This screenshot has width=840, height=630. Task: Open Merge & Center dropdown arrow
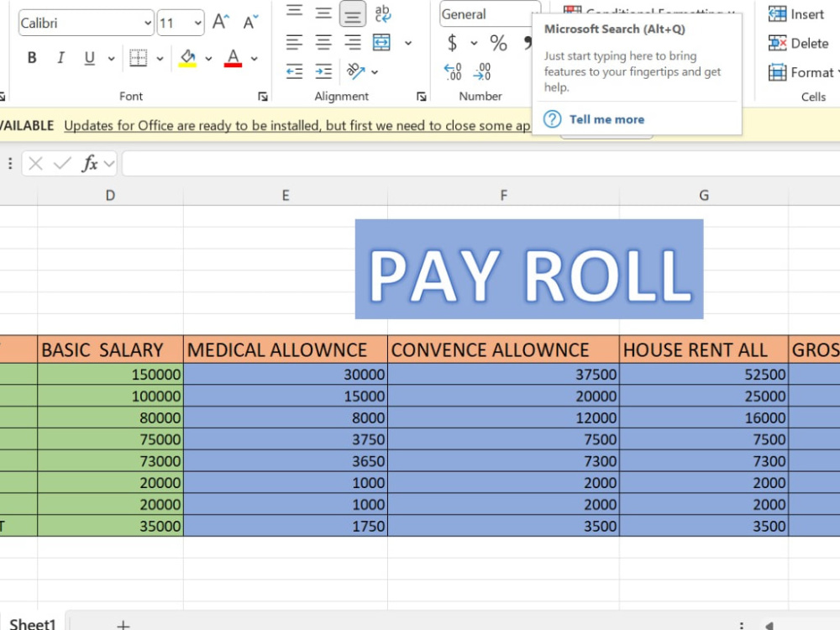point(408,43)
